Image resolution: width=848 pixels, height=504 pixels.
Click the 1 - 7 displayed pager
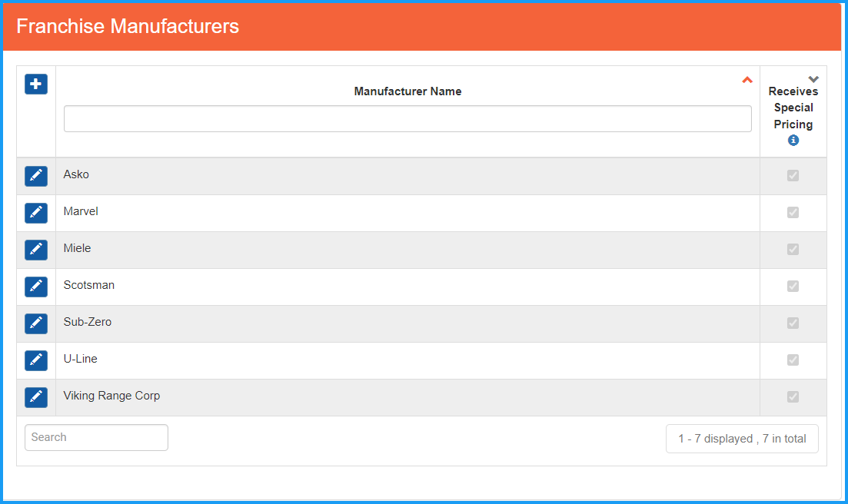pos(742,439)
